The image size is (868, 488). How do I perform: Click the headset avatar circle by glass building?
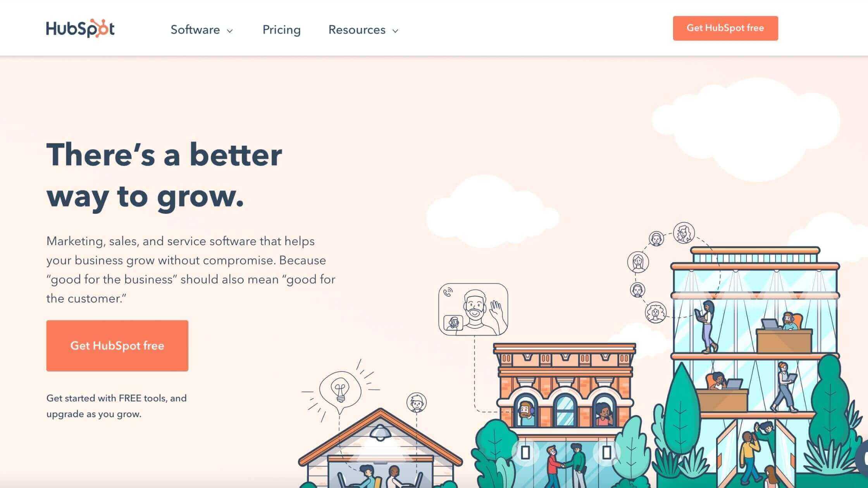tap(637, 290)
